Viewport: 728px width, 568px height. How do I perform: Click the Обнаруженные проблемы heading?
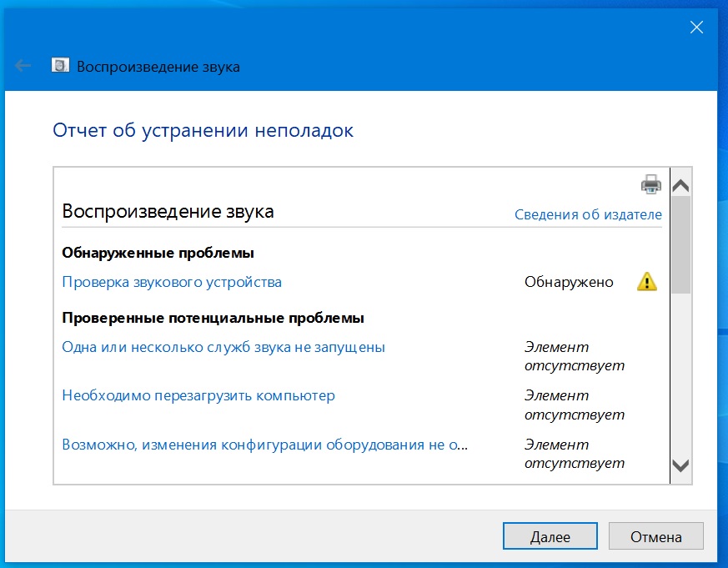pos(158,253)
